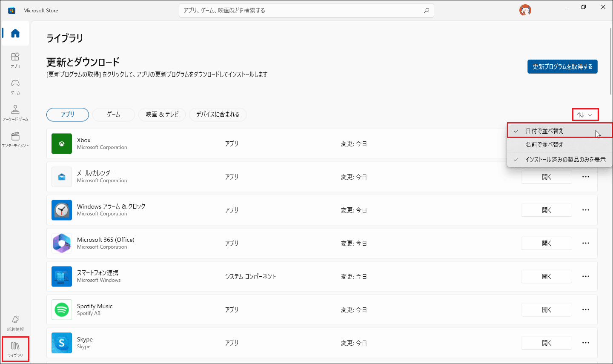The image size is (613, 364).
Task: Open エンターテイメント in sidebar
Action: click(x=15, y=139)
